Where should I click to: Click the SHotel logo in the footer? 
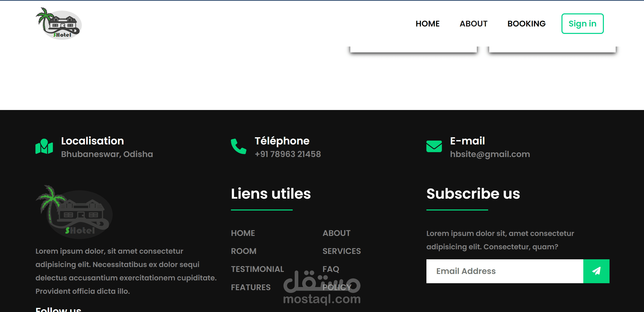[74, 212]
